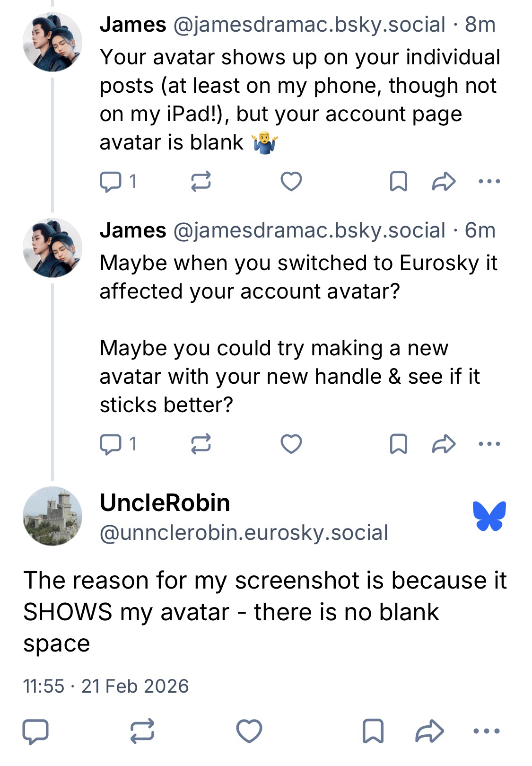Image resolution: width=532 pixels, height=766 pixels.
Task: Like James's post about blank avatar
Action: point(291,182)
